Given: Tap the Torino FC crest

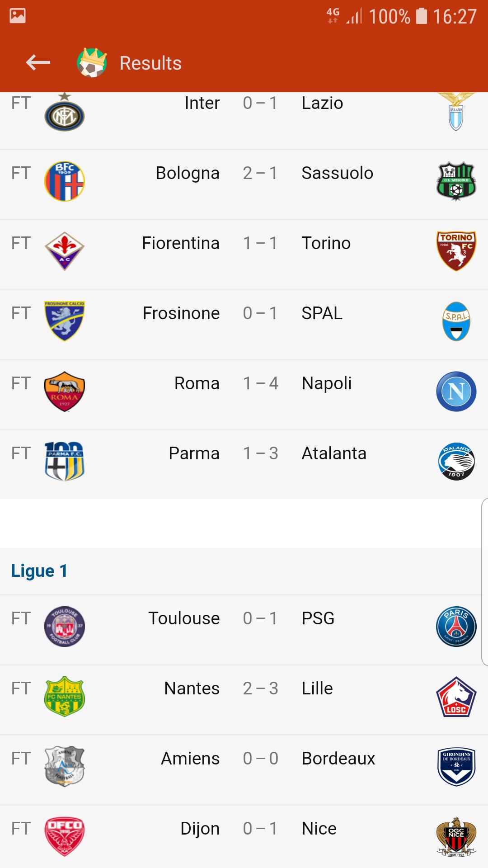Looking at the screenshot, I should point(456,251).
